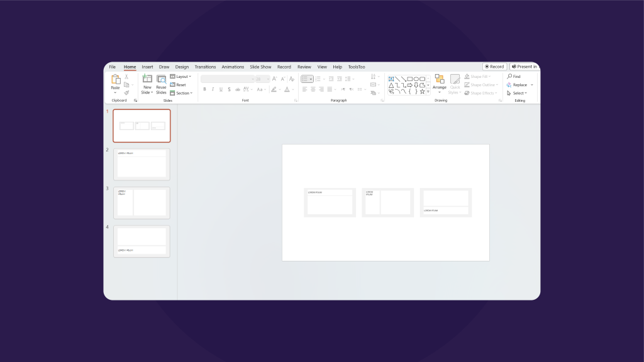
Task: Insert a rectangle shape from Drawing gallery
Action: point(410,79)
